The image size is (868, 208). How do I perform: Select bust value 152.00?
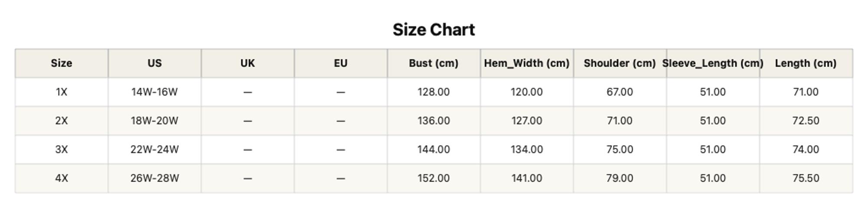tap(434, 178)
